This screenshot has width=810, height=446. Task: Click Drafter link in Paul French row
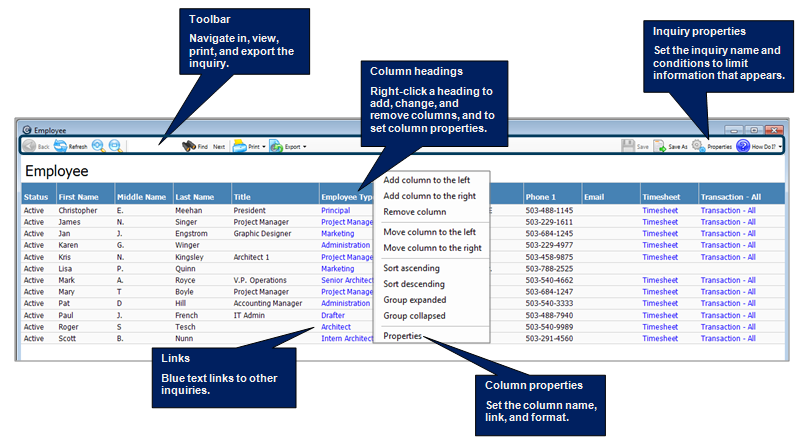[333, 314]
